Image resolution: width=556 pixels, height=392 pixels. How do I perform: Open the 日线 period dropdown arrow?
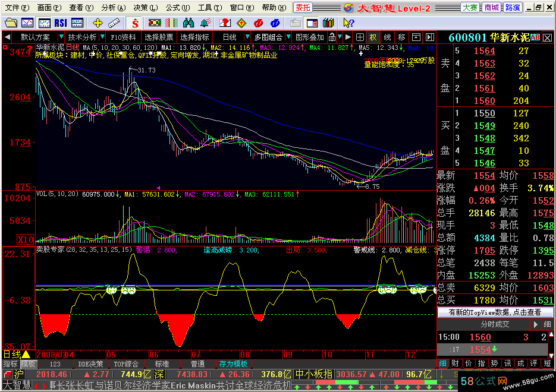pos(247,37)
